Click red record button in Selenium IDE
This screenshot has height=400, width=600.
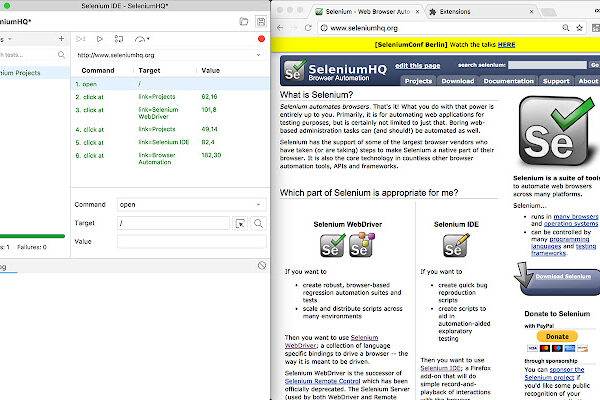261,39
